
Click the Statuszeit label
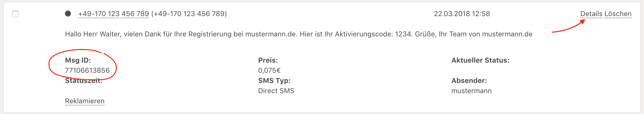point(84,81)
